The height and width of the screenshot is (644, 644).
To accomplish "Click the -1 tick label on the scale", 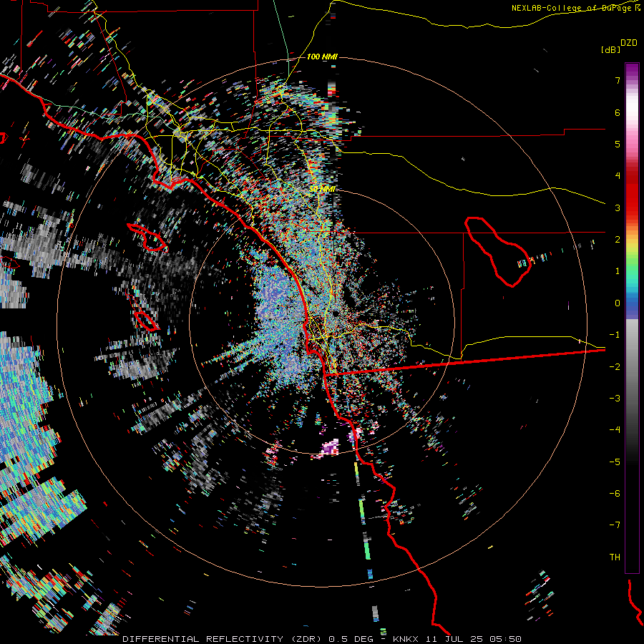I will [615, 335].
